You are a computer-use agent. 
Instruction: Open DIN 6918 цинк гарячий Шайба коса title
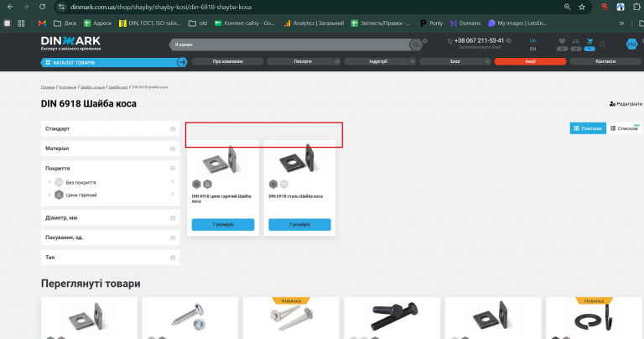(221, 199)
